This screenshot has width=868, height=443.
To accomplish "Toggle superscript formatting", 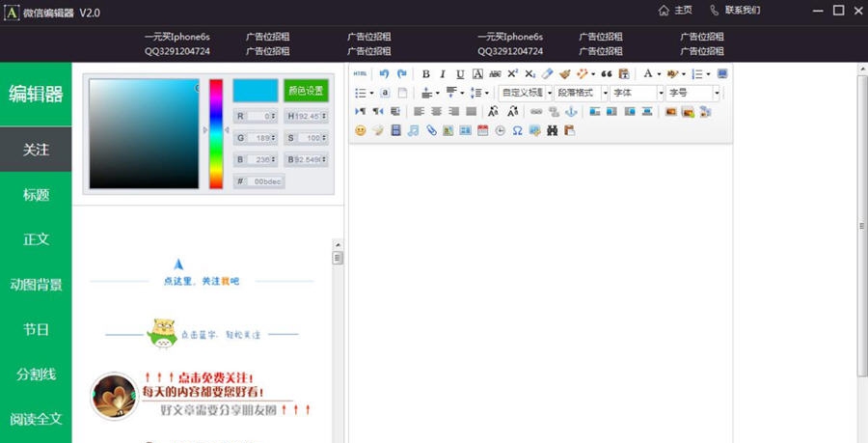I will 513,73.
